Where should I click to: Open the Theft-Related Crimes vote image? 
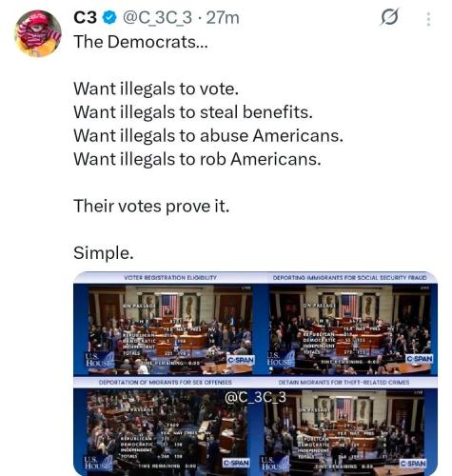pyautogui.click(x=347, y=426)
